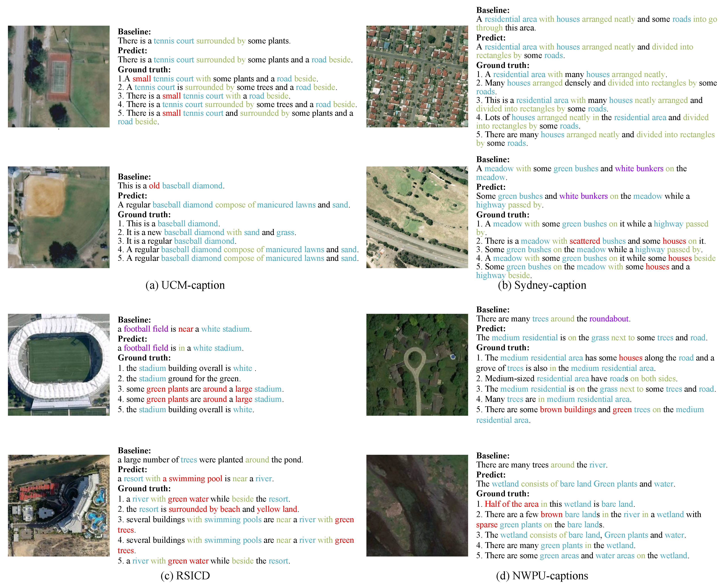Click 'Ground truth:' heading beside wetland image

coord(503,493)
